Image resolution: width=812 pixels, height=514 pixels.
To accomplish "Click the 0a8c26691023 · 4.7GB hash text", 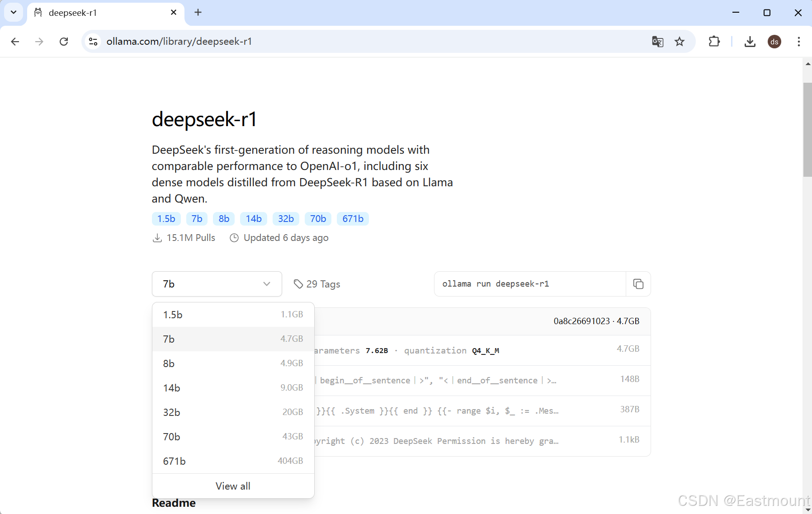I will (x=596, y=321).
